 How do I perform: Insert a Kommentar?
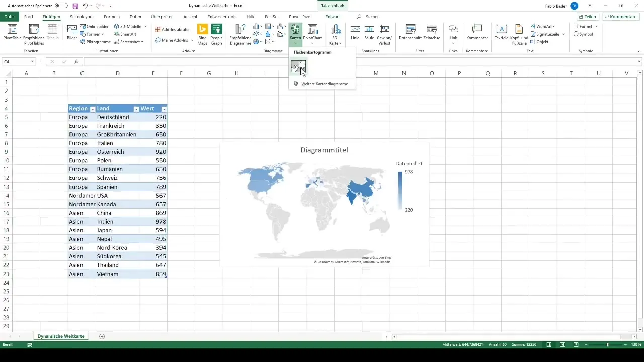click(477, 32)
